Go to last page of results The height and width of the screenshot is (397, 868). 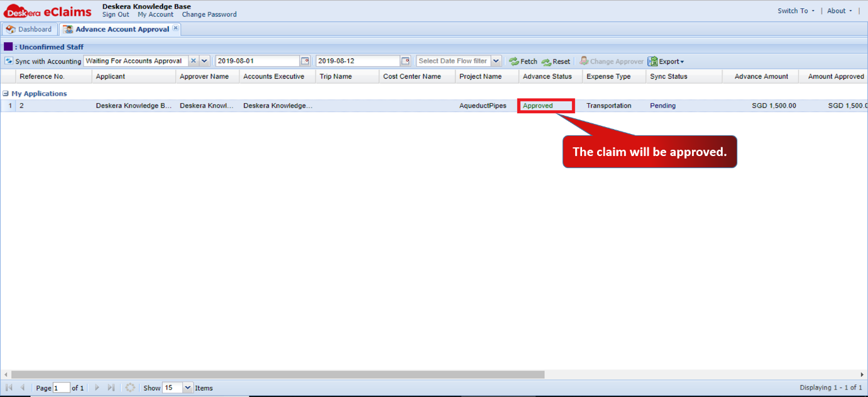tap(111, 388)
